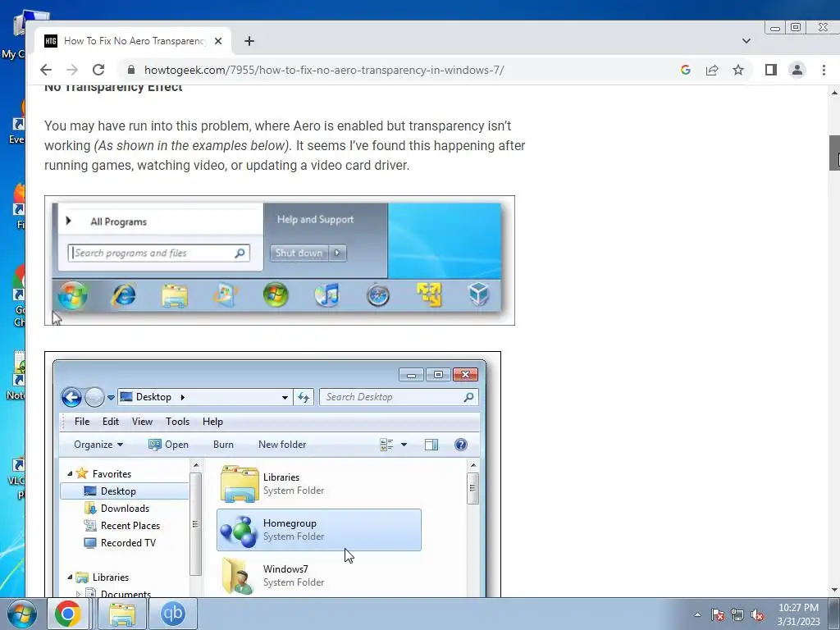Click the Start menu screenshot image
This screenshot has width=840, height=630.
pos(280,260)
